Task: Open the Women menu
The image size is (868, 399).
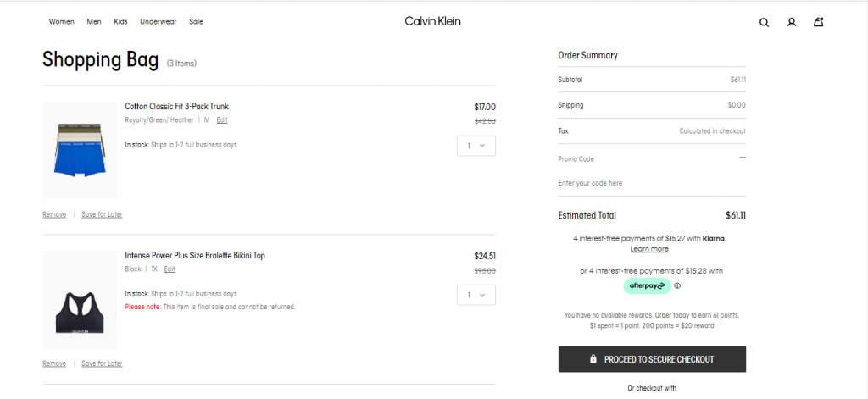Action: (x=61, y=22)
